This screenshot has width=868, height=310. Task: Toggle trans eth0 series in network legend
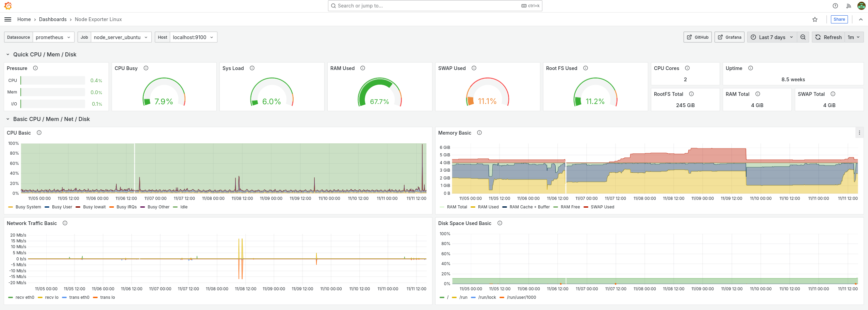(x=79, y=297)
